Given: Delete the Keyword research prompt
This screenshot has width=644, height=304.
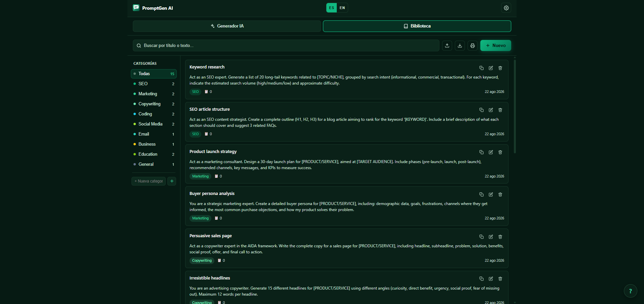Looking at the screenshot, I should (x=500, y=68).
